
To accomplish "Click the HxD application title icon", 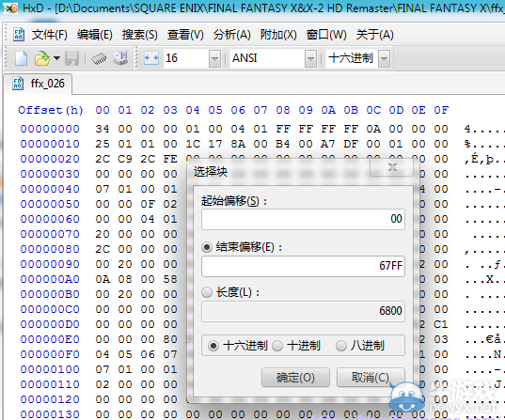I will (x=10, y=8).
